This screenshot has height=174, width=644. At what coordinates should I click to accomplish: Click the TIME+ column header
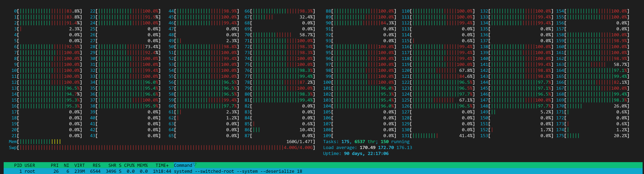click(x=162, y=165)
